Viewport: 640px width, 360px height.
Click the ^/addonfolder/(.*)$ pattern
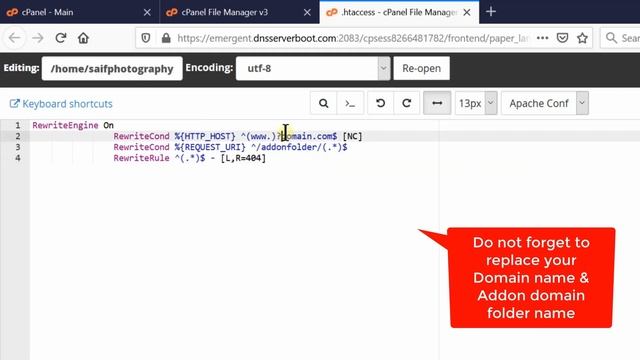click(299, 147)
